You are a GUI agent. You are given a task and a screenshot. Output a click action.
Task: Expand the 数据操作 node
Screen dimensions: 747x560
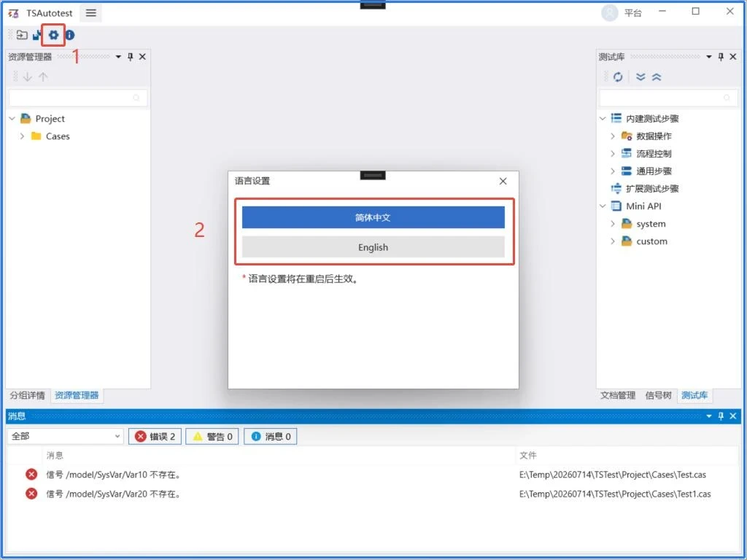(x=613, y=136)
